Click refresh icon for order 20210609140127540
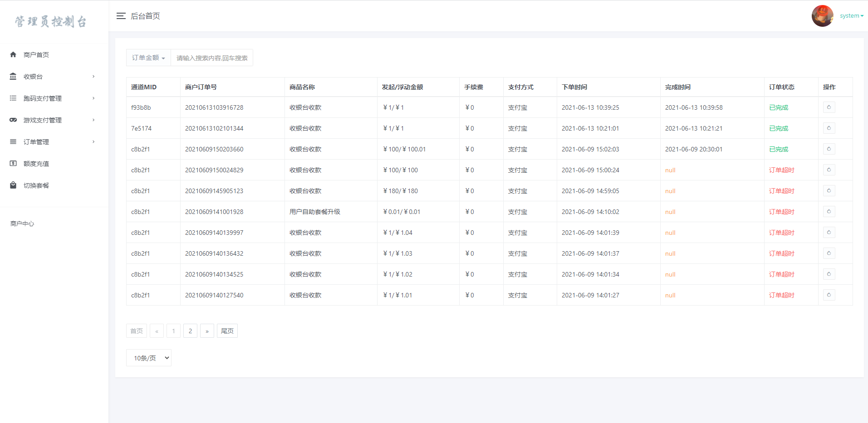Screen dimensions: 868x423 pos(829,295)
